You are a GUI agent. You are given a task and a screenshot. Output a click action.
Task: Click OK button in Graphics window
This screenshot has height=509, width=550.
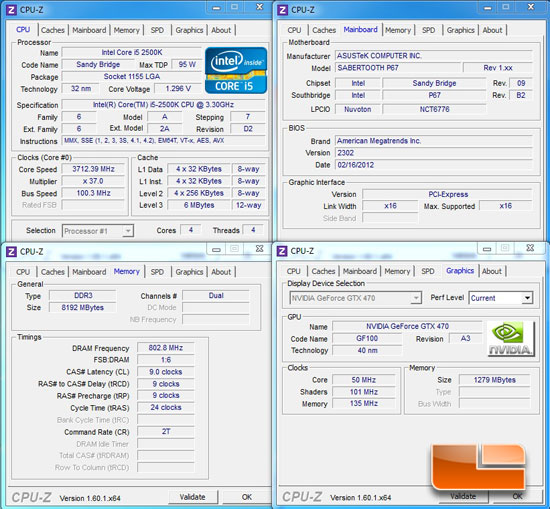(518, 496)
